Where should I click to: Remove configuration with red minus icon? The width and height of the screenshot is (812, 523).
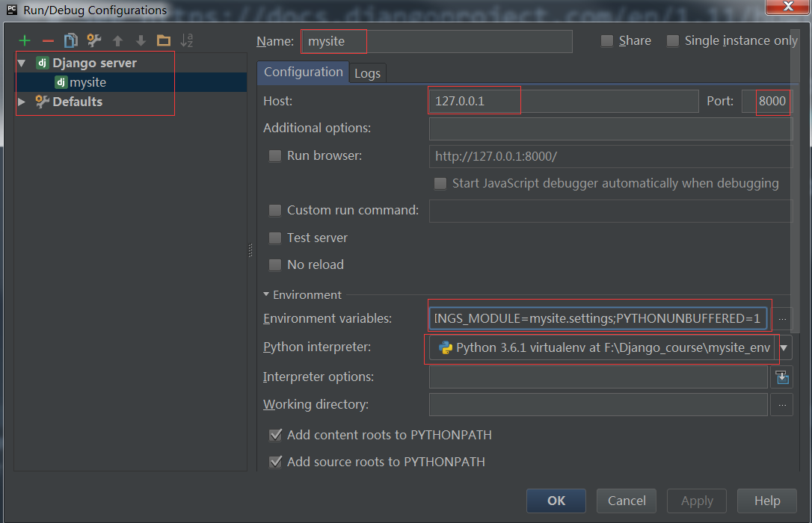tap(48, 40)
